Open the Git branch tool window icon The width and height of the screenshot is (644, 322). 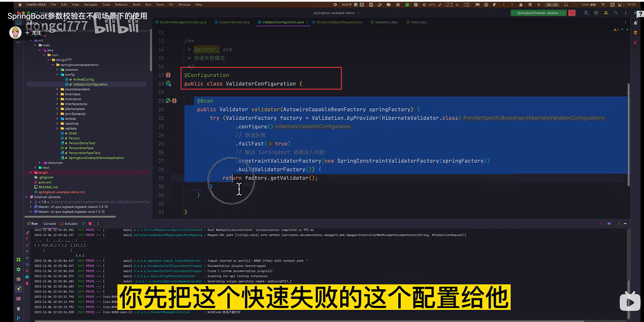tap(18, 318)
